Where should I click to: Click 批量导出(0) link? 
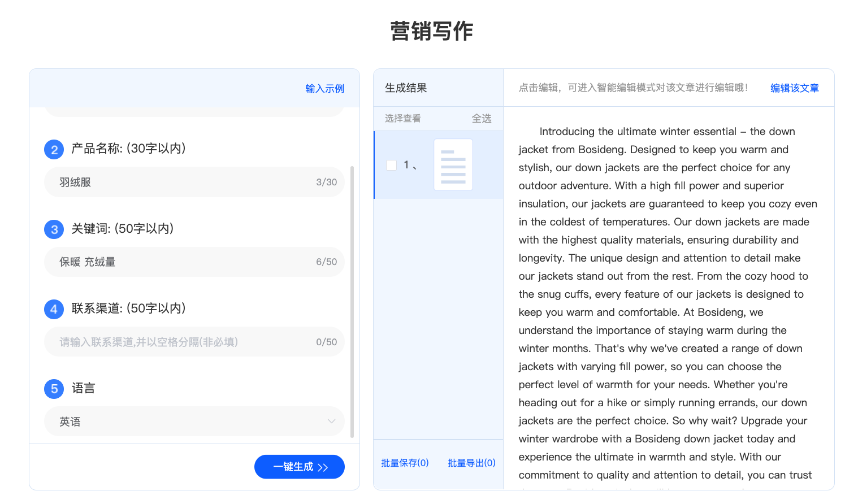(x=471, y=463)
